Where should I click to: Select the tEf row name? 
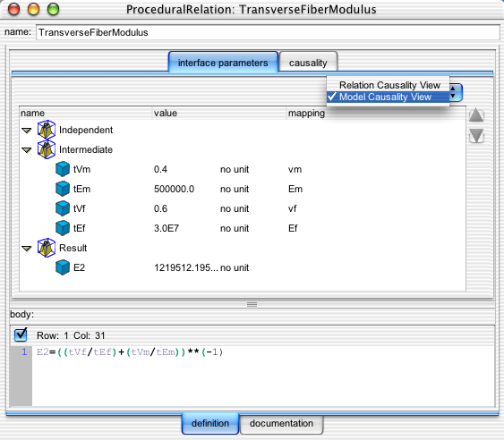[80, 228]
